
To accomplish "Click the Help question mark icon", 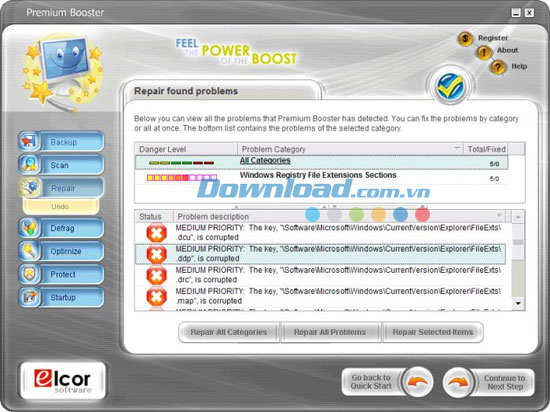I will (498, 67).
